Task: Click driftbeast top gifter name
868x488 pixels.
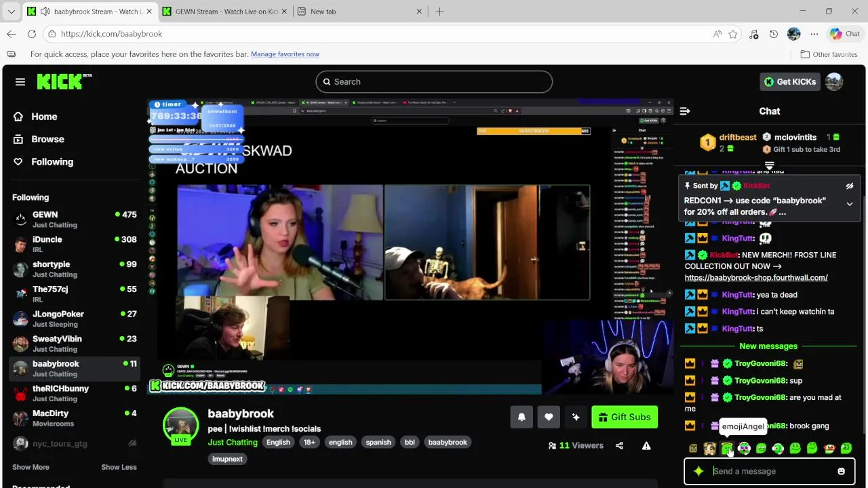Action: tap(738, 137)
